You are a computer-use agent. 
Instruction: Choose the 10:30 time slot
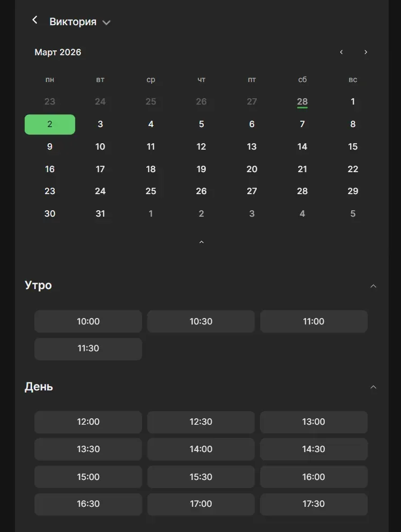[x=201, y=322]
